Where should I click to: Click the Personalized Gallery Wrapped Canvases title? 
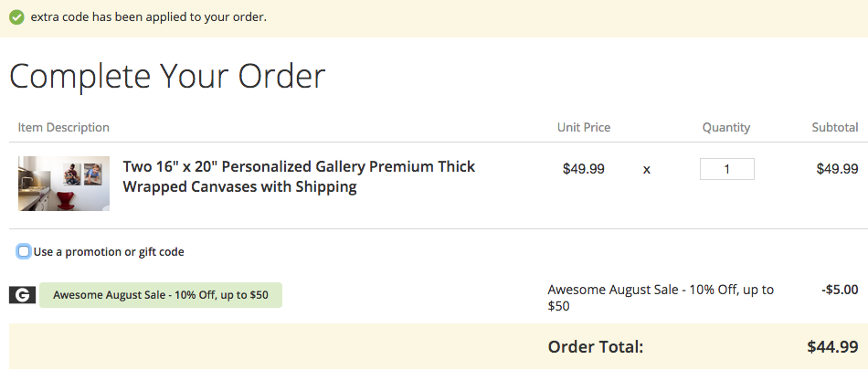299,177
